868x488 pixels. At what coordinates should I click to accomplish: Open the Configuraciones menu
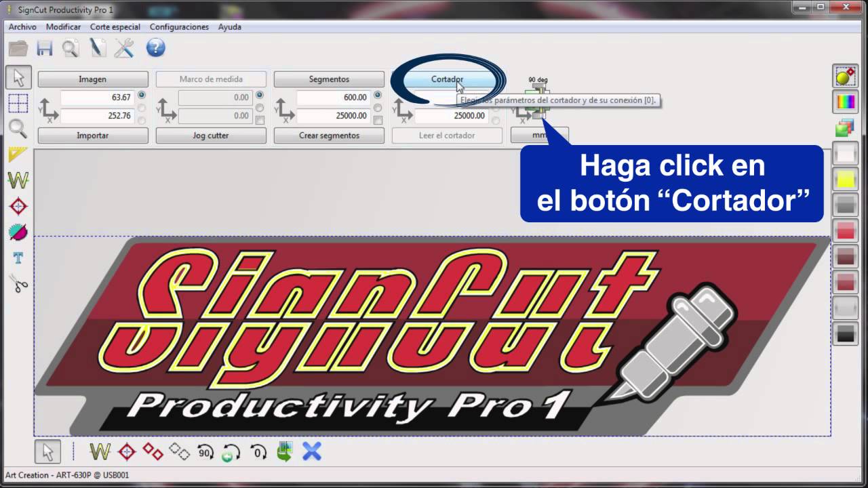pyautogui.click(x=179, y=27)
